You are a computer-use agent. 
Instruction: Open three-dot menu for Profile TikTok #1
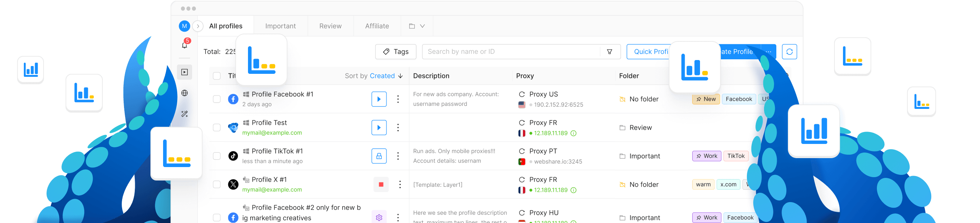398,156
